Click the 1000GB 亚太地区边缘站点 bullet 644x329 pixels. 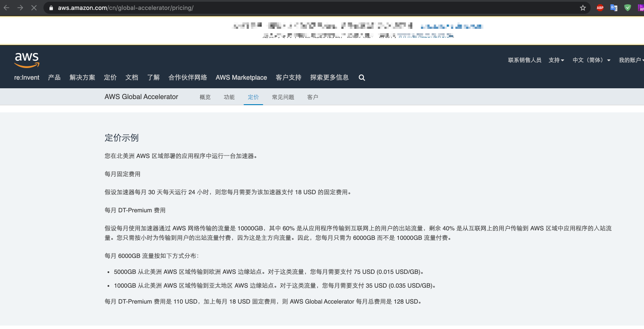[275, 286]
